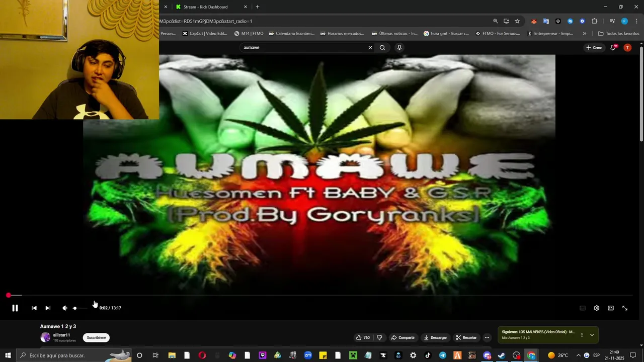Open File Explorer from the taskbar
Image resolution: width=644 pixels, height=362 pixels.
[172, 355]
